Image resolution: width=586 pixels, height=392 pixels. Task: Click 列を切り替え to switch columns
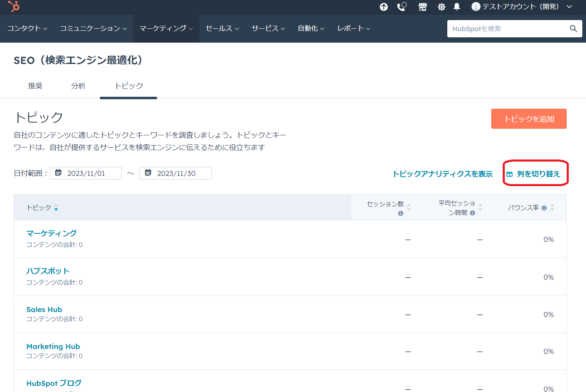click(x=533, y=174)
